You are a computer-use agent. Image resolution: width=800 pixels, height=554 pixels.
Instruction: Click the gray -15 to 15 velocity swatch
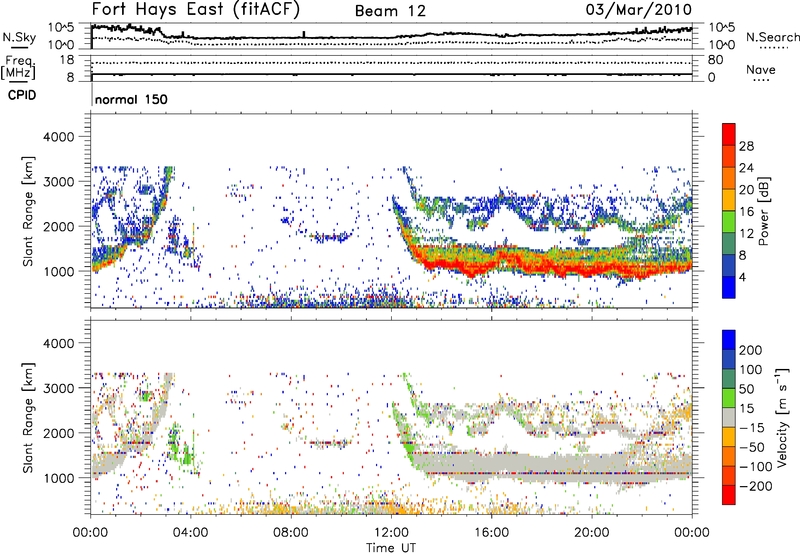coord(729,417)
